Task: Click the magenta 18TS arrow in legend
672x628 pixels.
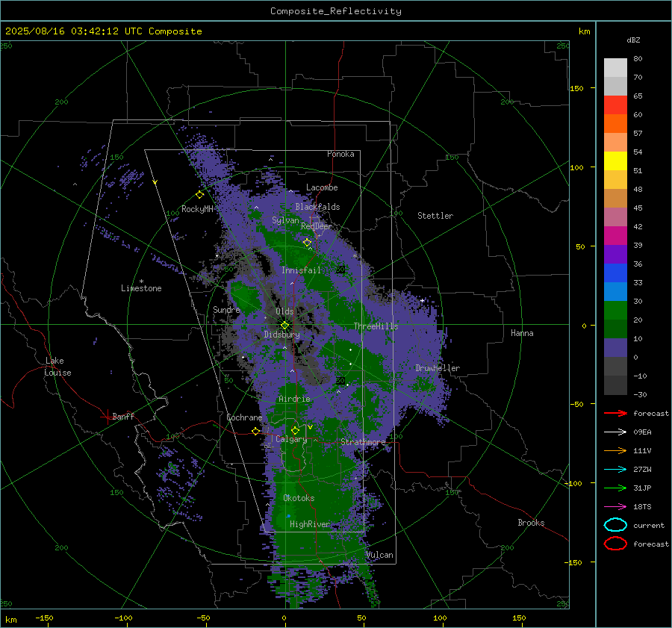Action: coord(615,507)
